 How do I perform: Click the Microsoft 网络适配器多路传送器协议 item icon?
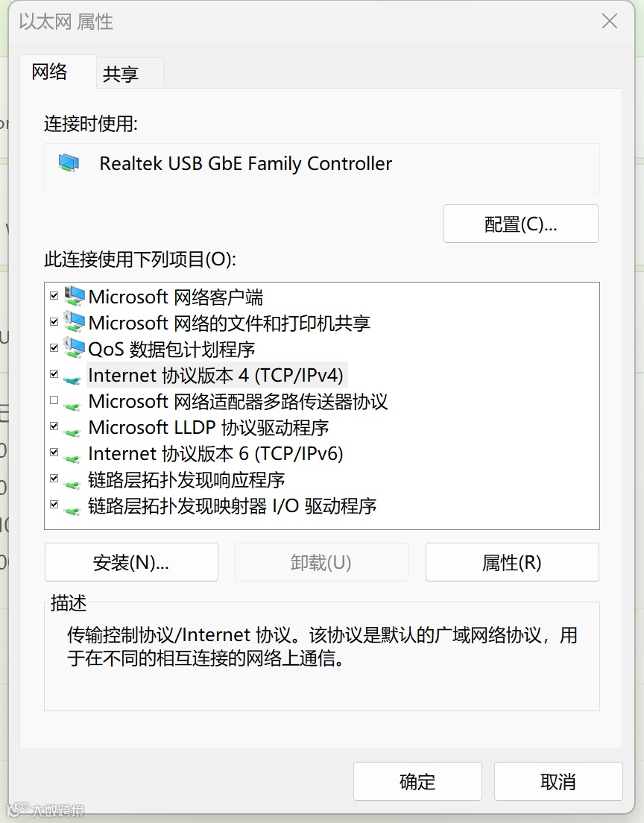(72, 406)
